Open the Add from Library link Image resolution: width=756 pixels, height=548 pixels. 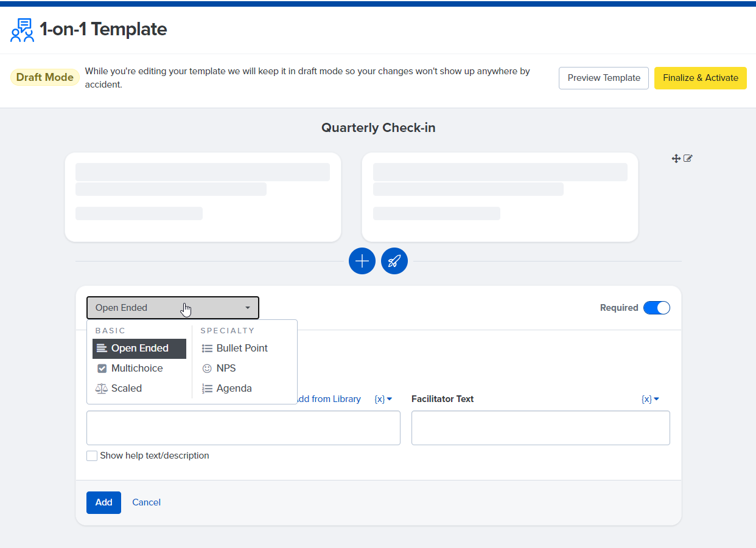329,399
